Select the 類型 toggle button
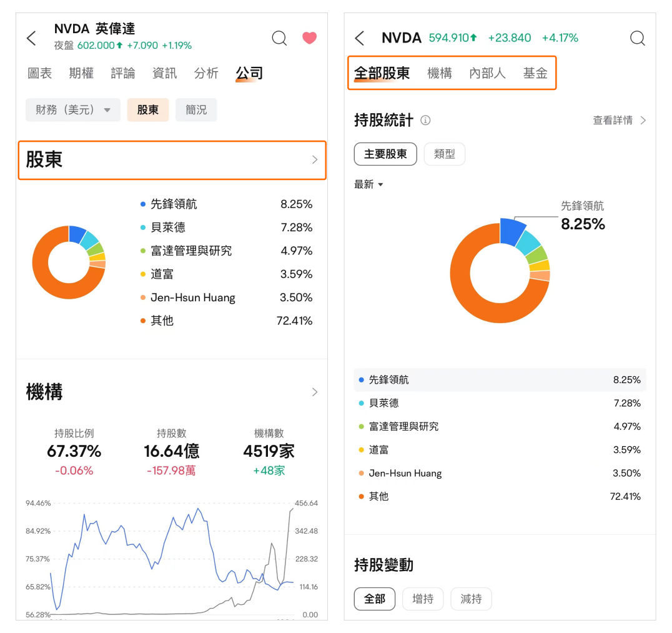Screen dimensions: 672x633 coord(445,154)
